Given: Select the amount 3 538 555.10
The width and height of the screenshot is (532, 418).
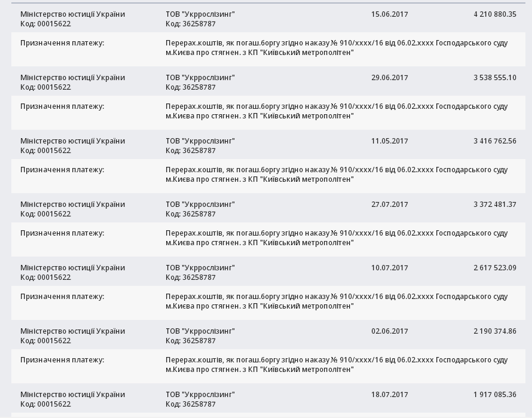Looking at the screenshot, I should click(494, 78).
